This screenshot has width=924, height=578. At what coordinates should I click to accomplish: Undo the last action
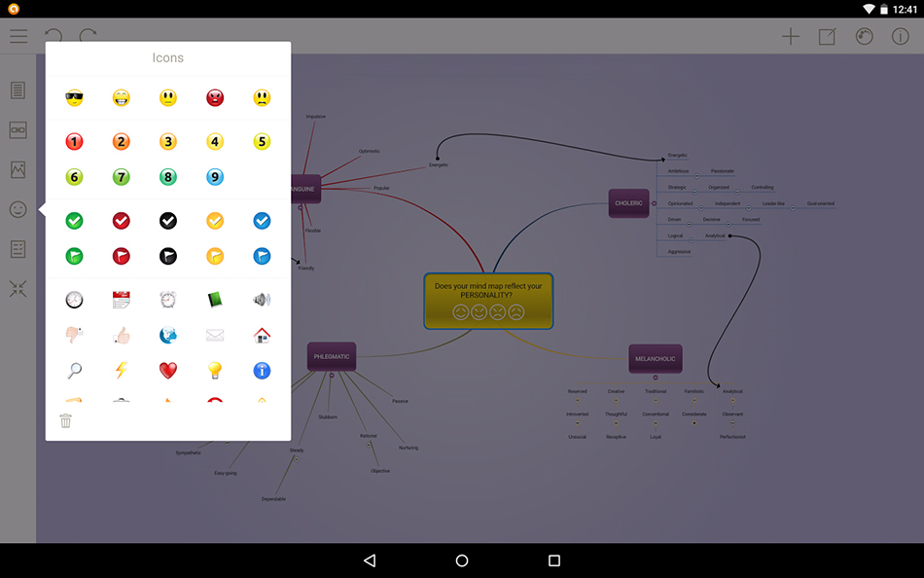click(53, 35)
